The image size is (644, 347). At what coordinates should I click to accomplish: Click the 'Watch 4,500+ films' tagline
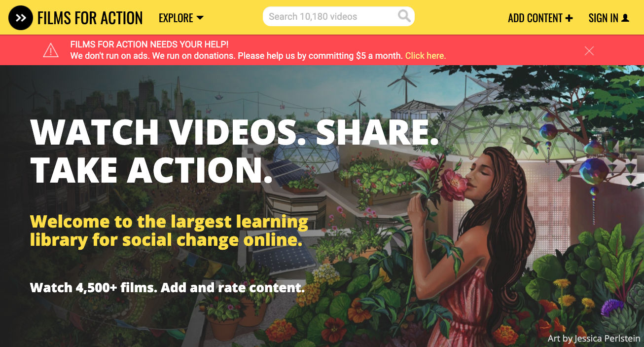click(x=167, y=287)
